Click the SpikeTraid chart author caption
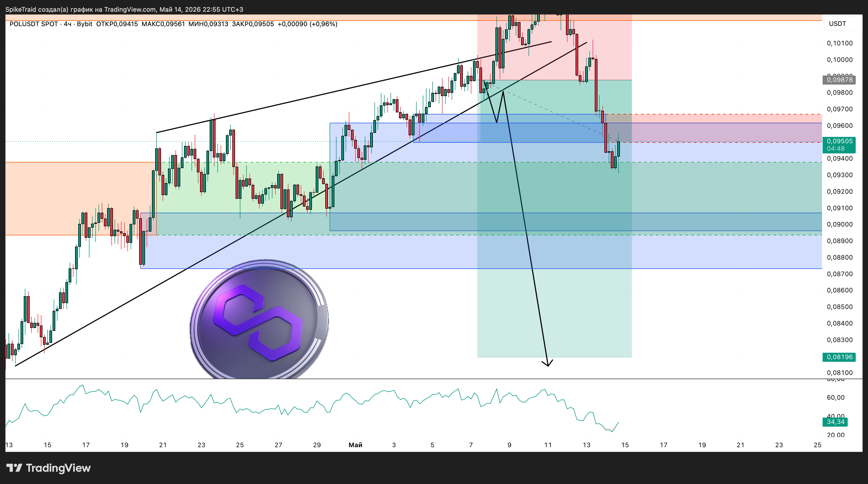Screen dimensions: 868x484 pos(124,9)
